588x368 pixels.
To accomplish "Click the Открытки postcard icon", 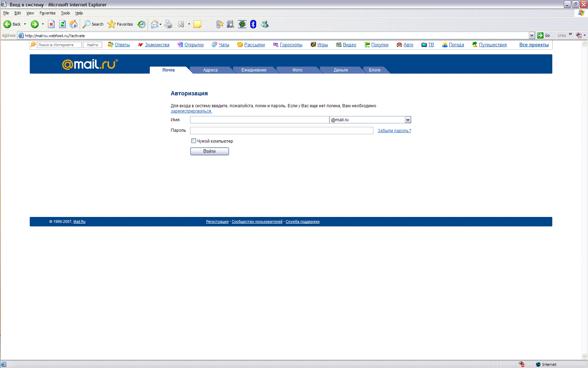I will (x=180, y=45).
